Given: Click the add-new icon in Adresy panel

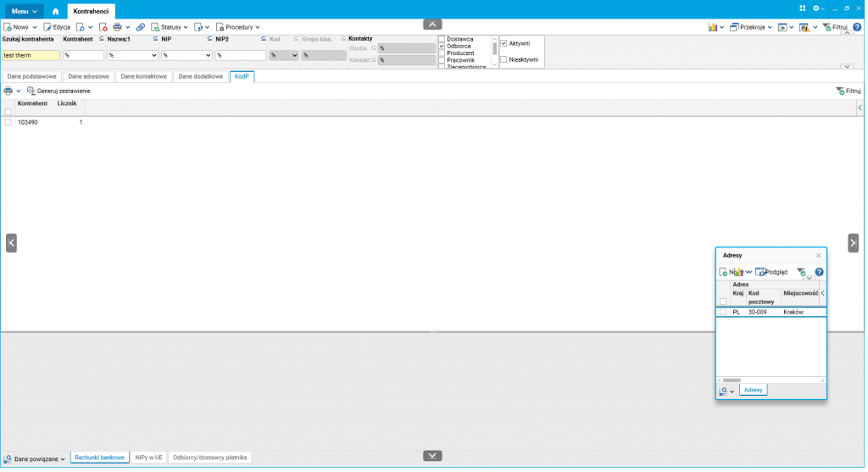Looking at the screenshot, I should tap(723, 272).
